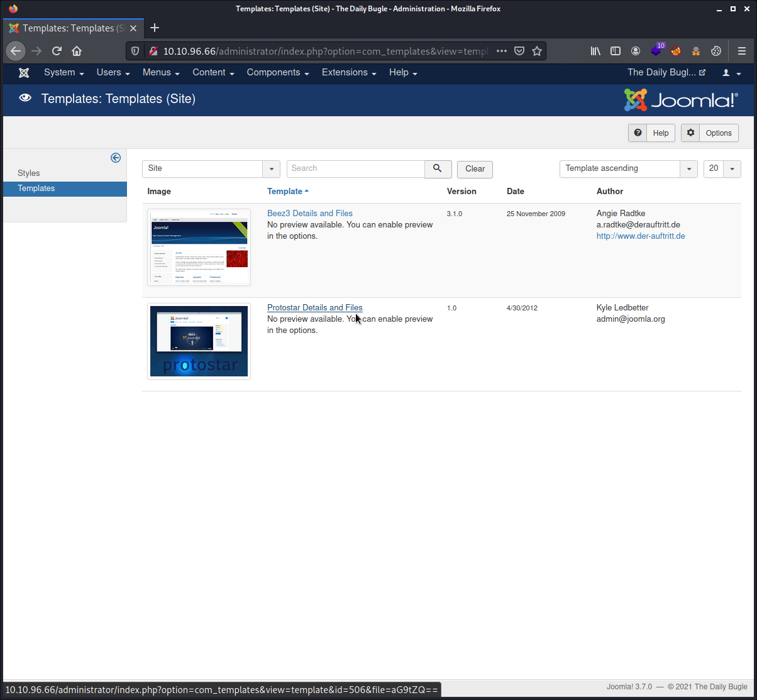Open a new browser tab
Image resolution: width=757 pixels, height=700 pixels.
[155, 28]
